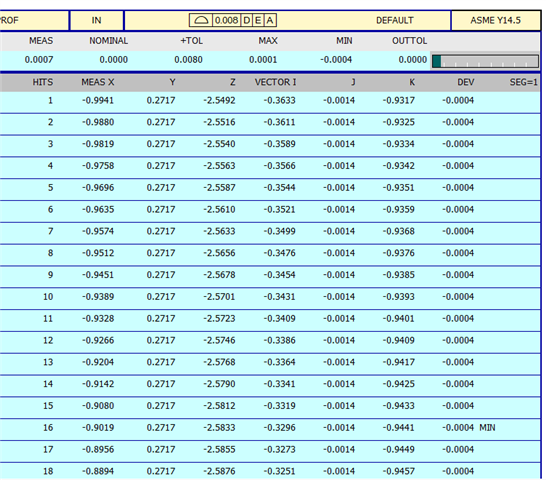Click the MEAS value 0.0007

39,60
